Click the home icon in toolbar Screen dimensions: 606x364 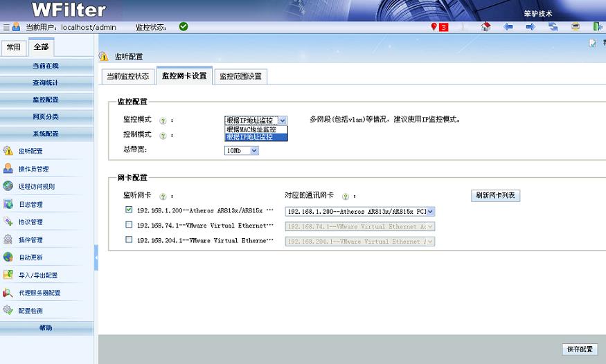[485, 27]
